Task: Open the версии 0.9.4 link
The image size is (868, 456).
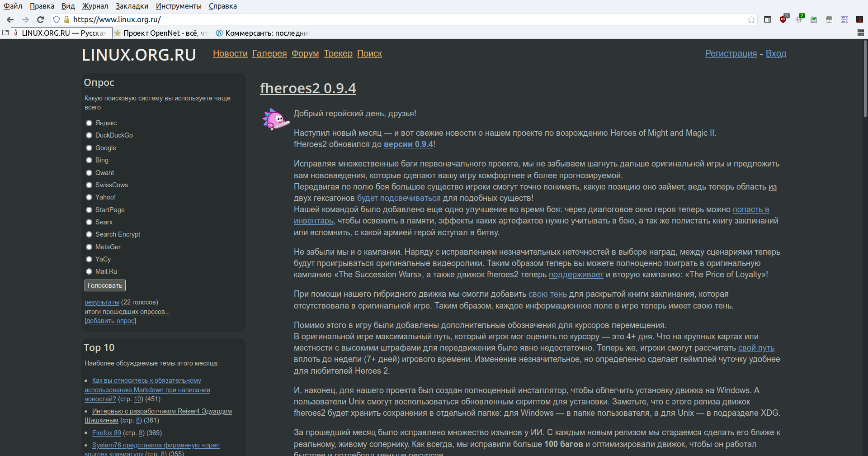Action: 408,144
